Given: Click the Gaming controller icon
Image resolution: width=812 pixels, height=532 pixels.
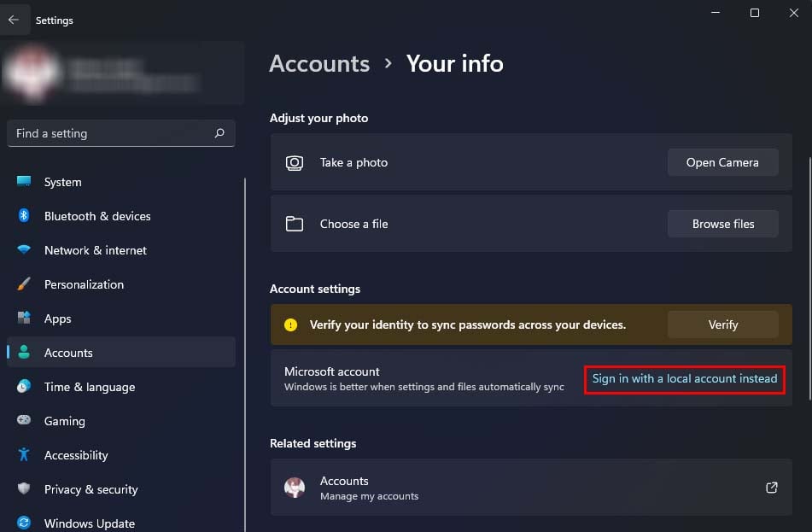Looking at the screenshot, I should point(24,420).
